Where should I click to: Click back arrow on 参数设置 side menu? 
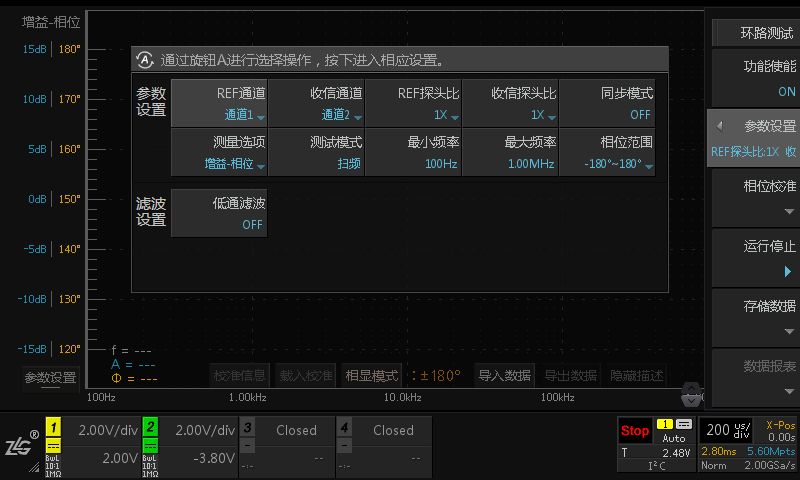(719, 126)
